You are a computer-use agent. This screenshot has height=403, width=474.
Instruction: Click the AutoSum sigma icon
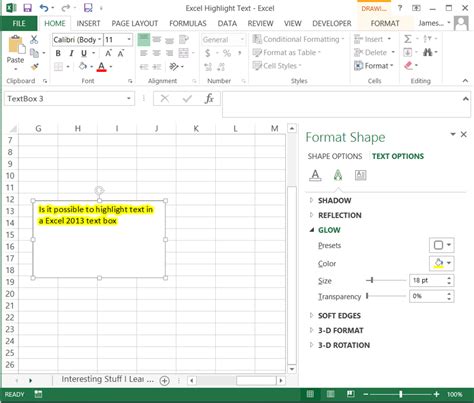click(x=408, y=39)
